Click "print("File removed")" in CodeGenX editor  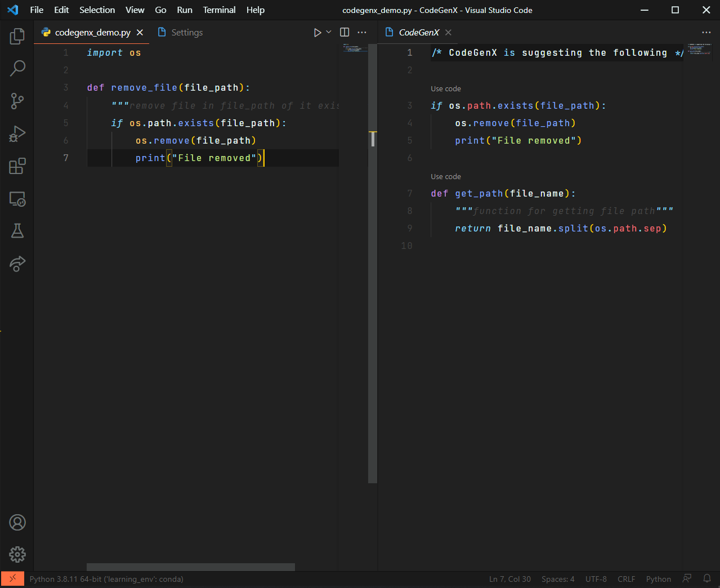click(518, 141)
